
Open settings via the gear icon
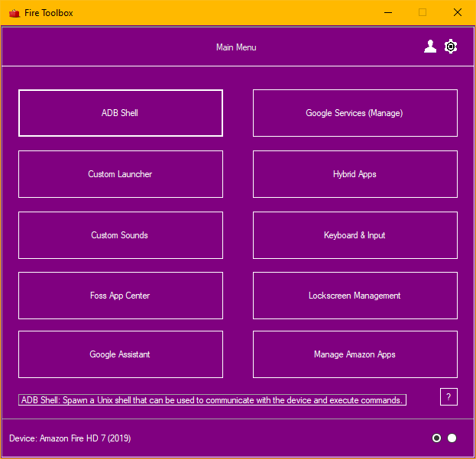pyautogui.click(x=451, y=47)
